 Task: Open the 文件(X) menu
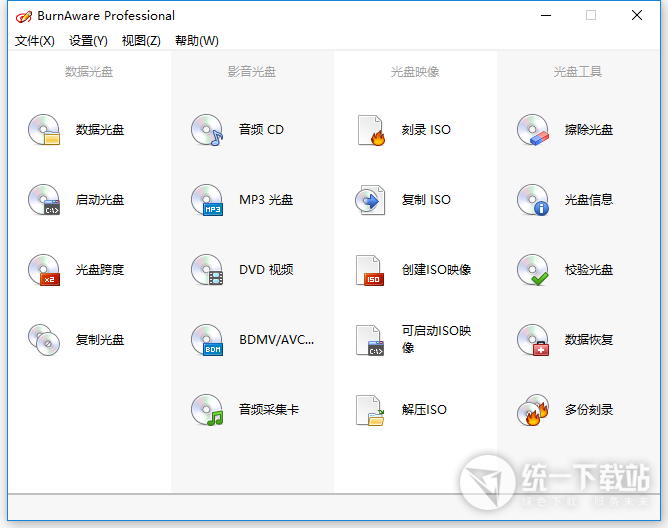(35, 41)
